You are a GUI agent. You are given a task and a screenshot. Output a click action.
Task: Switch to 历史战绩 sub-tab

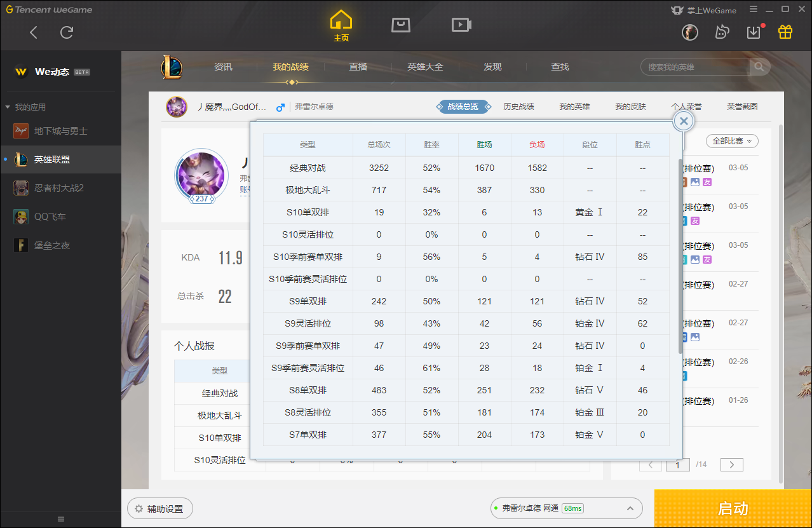(x=518, y=107)
